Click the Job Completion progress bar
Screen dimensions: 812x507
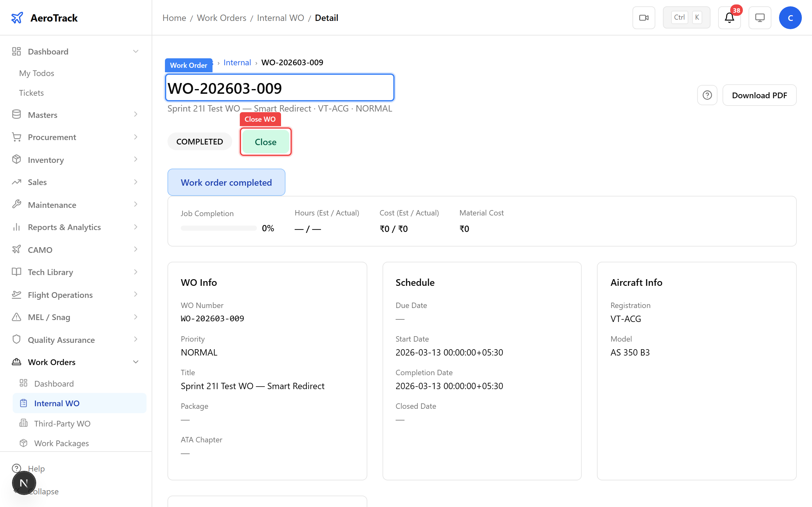click(x=219, y=228)
